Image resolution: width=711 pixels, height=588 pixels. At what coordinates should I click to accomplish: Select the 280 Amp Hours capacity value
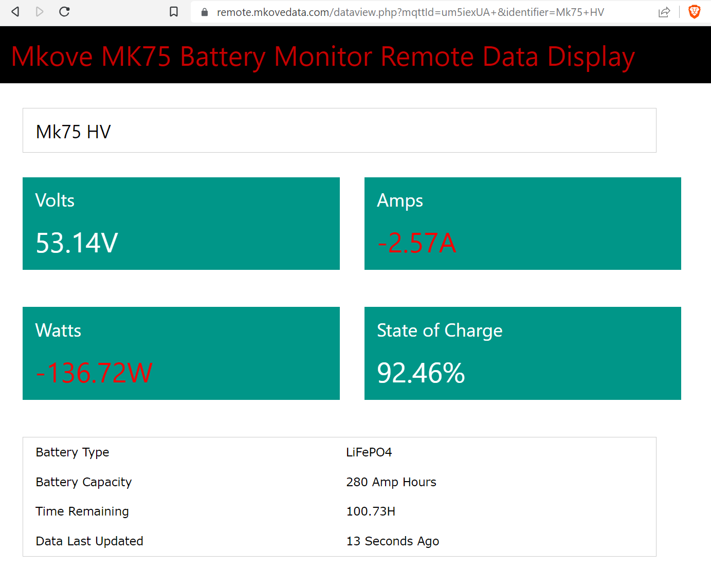pyautogui.click(x=391, y=482)
